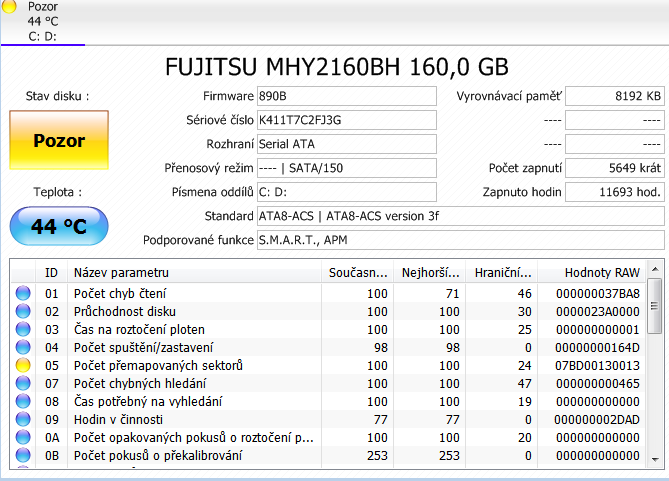
Task: Click yellow warning icon for attribute 05
Action: (x=23, y=365)
